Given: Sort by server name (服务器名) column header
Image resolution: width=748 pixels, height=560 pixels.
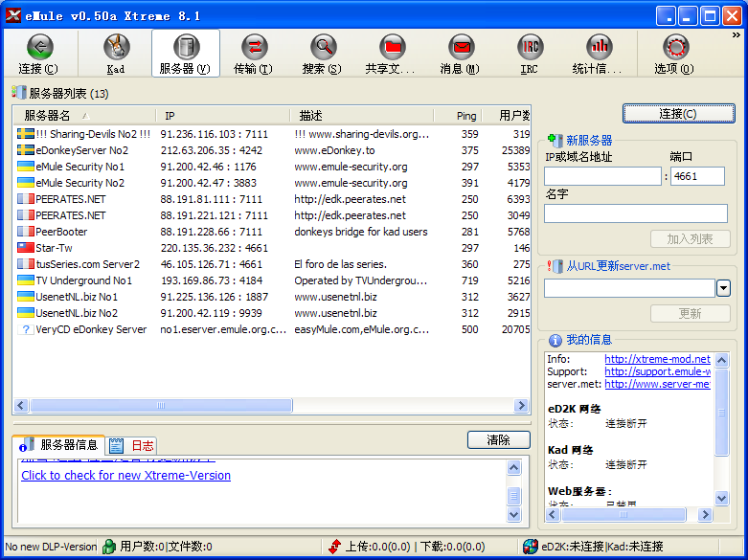Looking at the screenshot, I should (x=84, y=116).
